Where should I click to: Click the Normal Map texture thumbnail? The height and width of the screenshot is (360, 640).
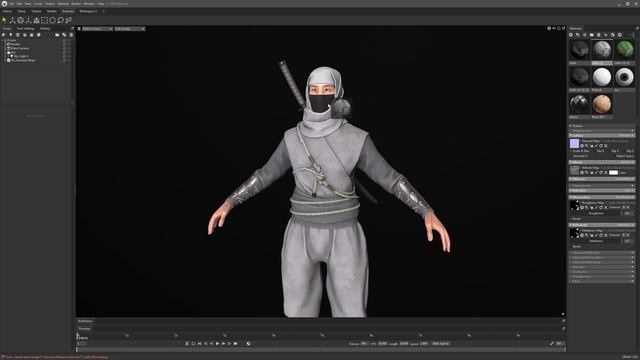click(574, 143)
